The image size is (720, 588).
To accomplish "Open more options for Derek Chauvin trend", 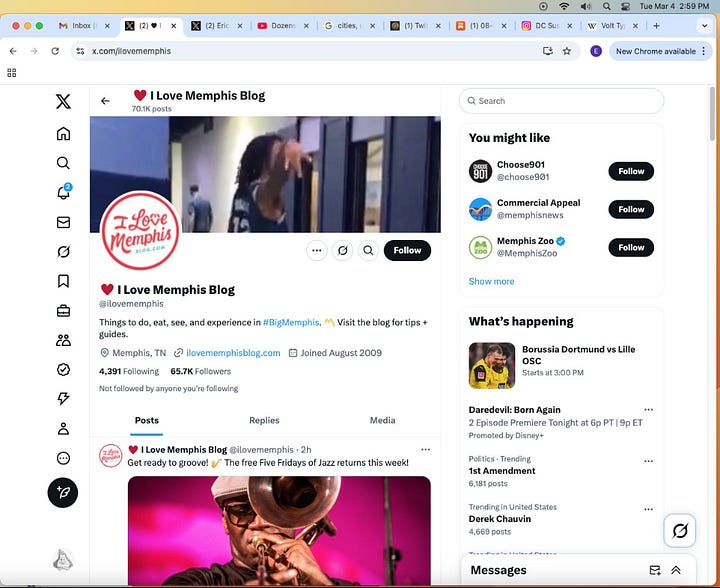I will pos(648,509).
